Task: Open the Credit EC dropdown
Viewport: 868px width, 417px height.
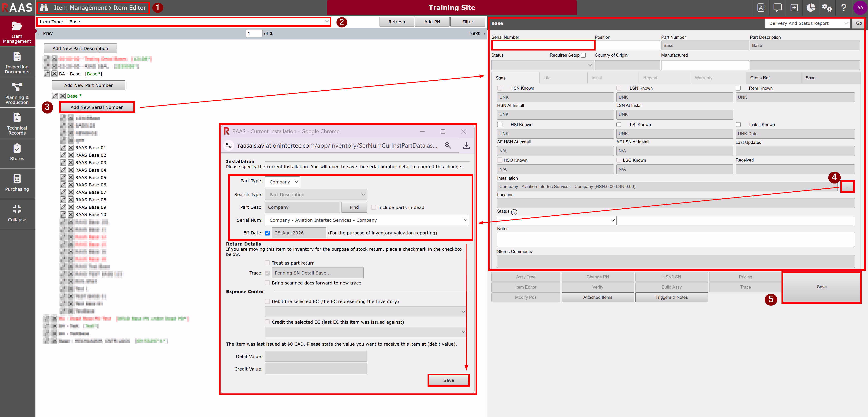Action: pyautogui.click(x=365, y=332)
